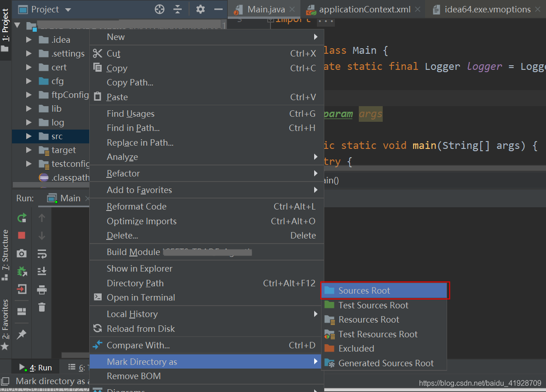Collapse all nodes in Project tree

[178, 9]
